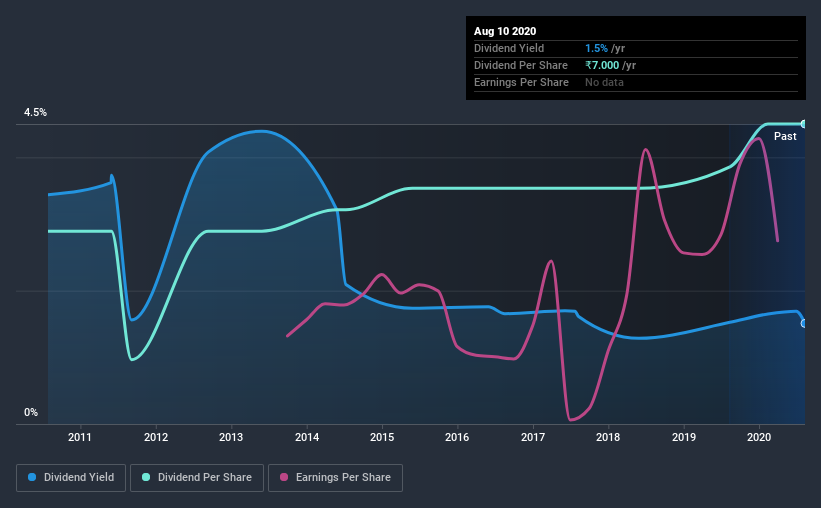The width and height of the screenshot is (821, 508).
Task: Click the Dividend Yield endpoint marker dot
Action: pos(804,324)
